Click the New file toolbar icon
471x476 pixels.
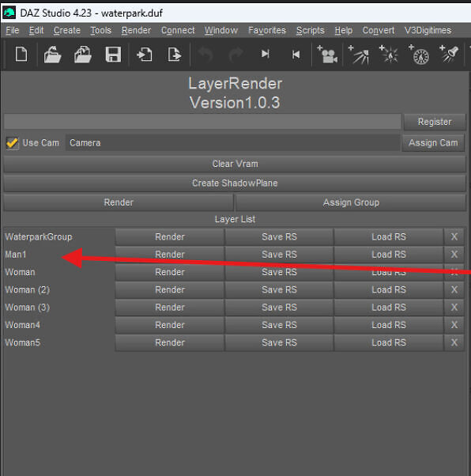pyautogui.click(x=21, y=55)
